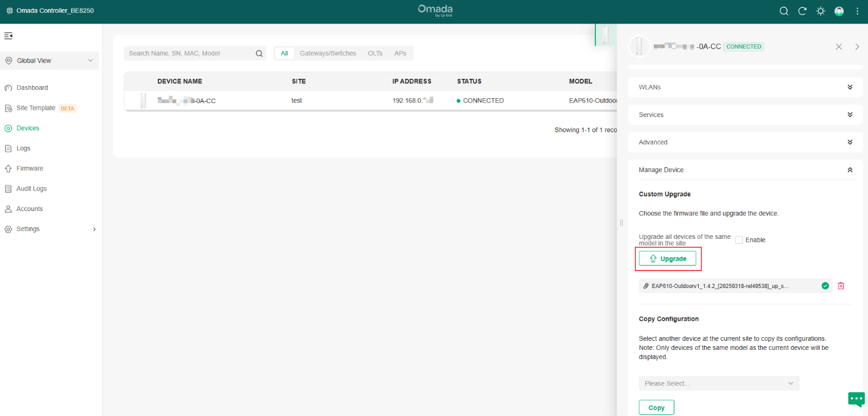The height and width of the screenshot is (416, 868).
Task: Open the three-dot more options menu
Action: point(857,11)
